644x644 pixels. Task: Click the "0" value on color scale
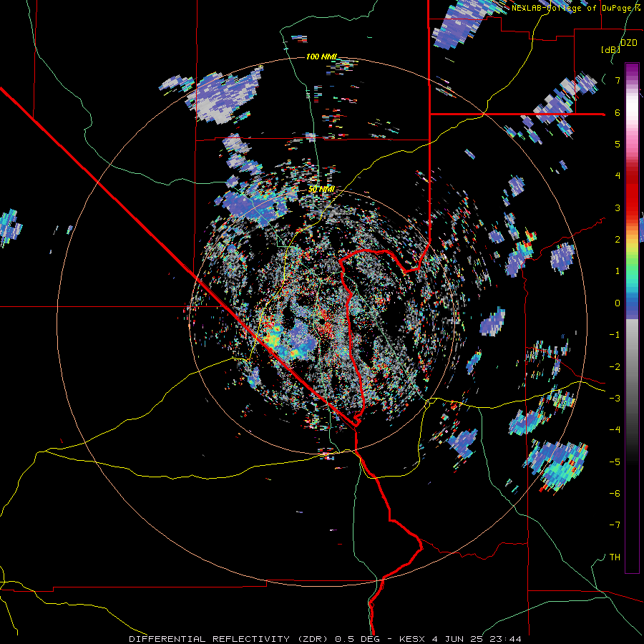pos(618,303)
